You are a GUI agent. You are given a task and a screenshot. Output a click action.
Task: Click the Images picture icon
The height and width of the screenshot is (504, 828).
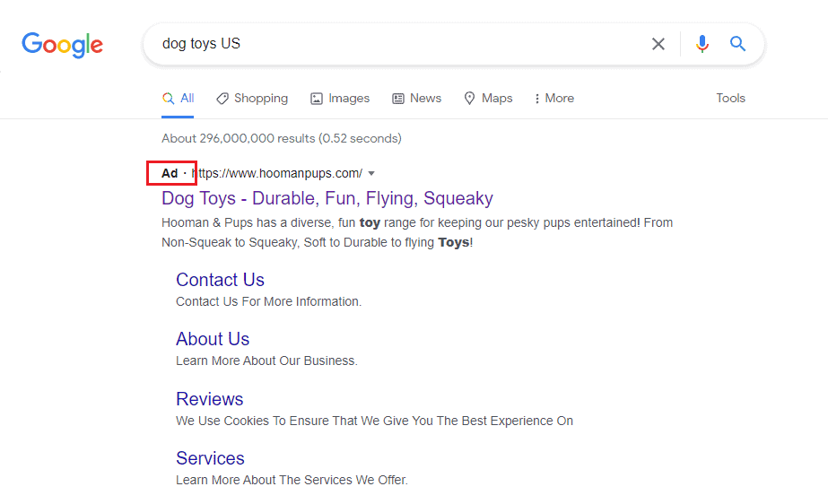click(x=317, y=99)
